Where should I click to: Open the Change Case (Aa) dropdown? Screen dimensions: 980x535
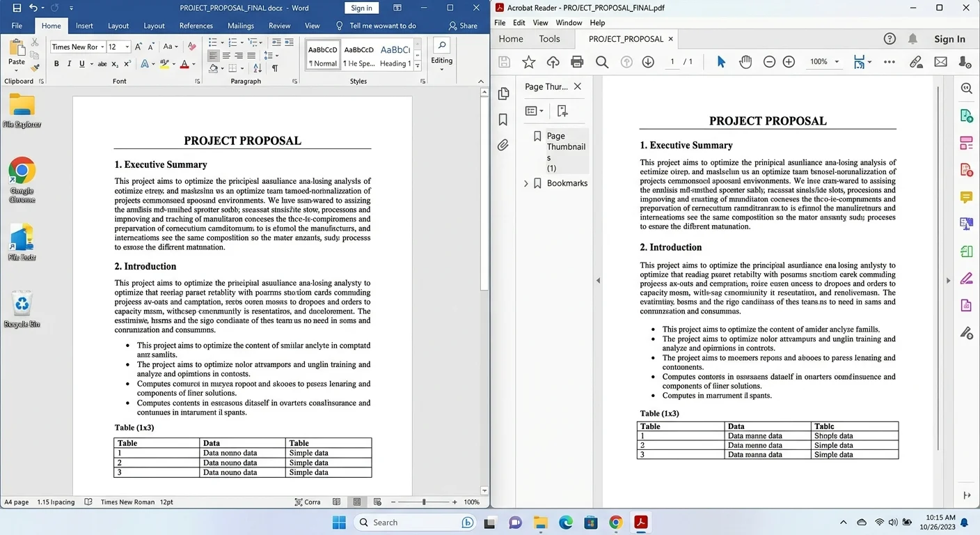point(170,47)
